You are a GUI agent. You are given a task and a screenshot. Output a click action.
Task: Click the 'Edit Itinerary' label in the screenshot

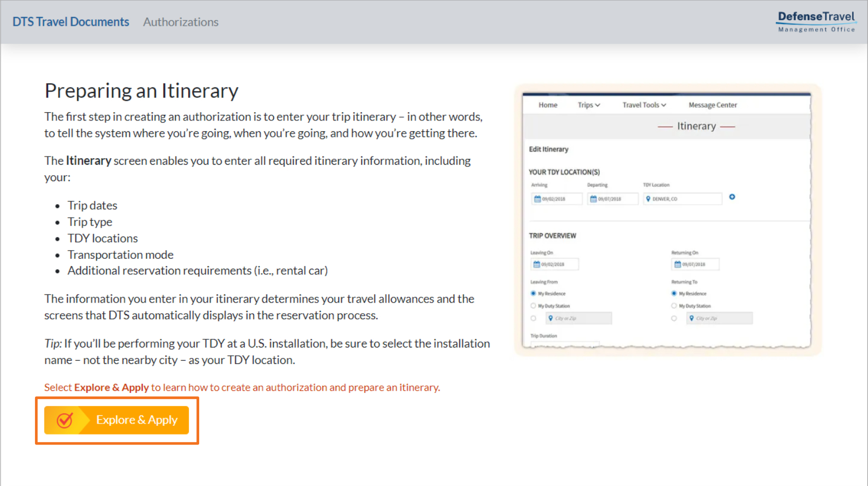tap(548, 149)
